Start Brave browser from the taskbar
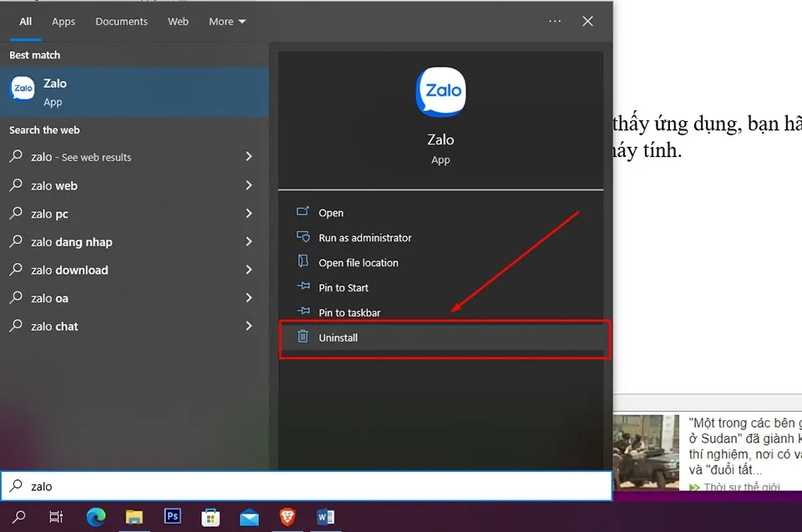The height and width of the screenshot is (532, 802). coord(287,517)
